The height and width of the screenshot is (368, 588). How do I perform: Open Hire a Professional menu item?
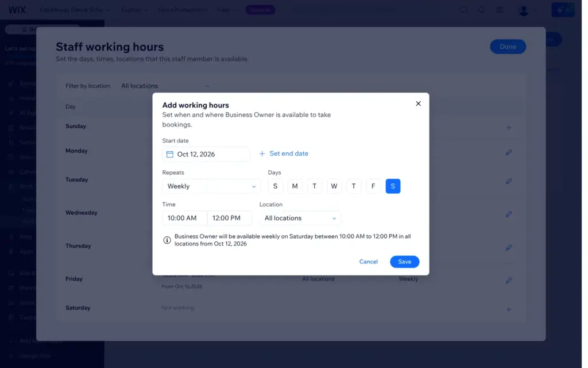click(x=183, y=10)
